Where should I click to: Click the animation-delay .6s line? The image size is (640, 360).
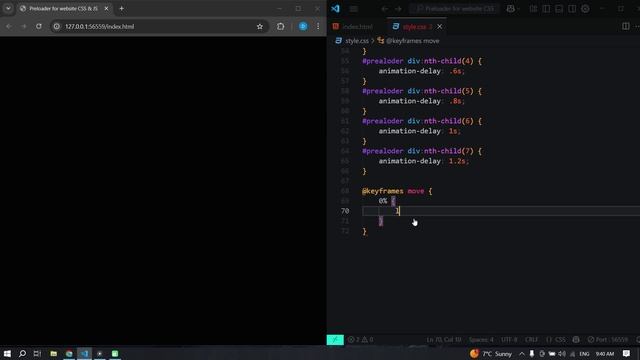click(422, 71)
